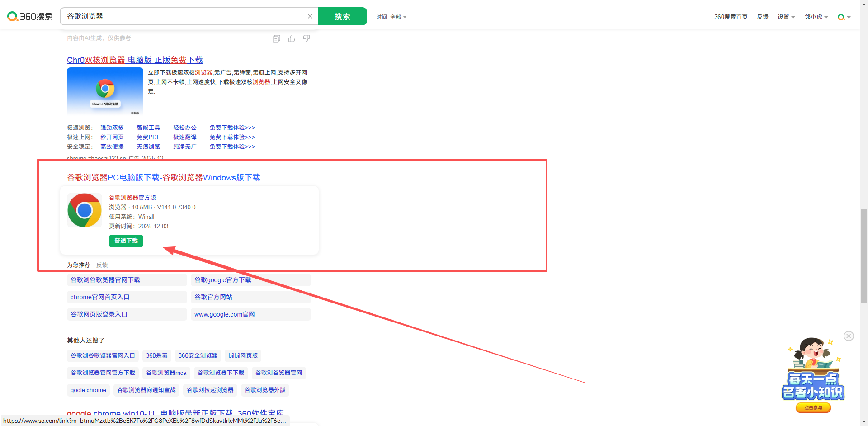868x426 pixels.
Task: Click the Chrome双核浏览器 ad thumbnail
Action: [x=105, y=91]
